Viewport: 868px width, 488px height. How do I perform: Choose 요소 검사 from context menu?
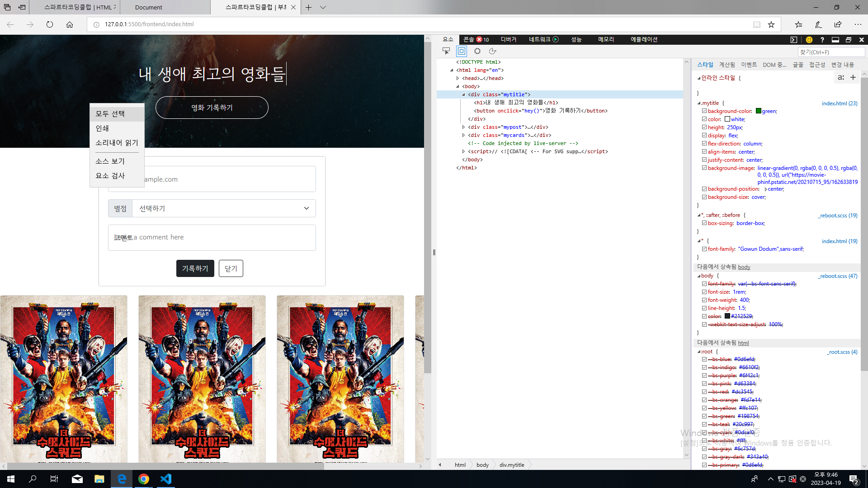click(117, 176)
